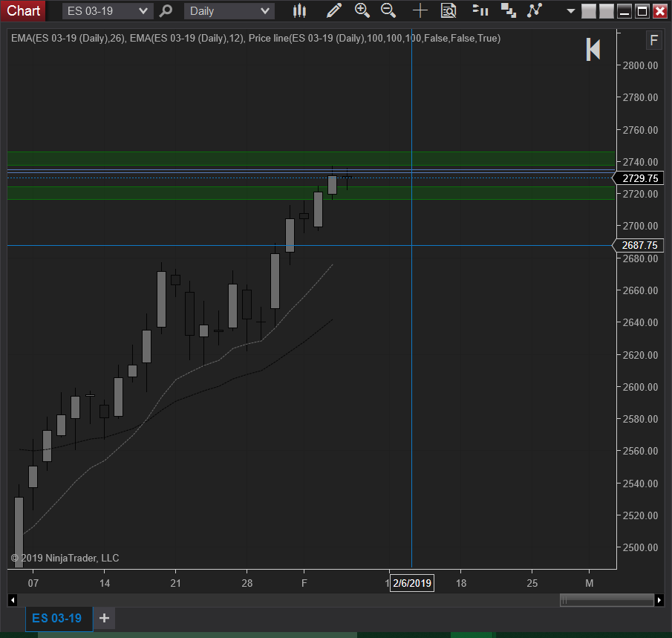Click the 18 date axis label
672x638 pixels.
point(460,583)
